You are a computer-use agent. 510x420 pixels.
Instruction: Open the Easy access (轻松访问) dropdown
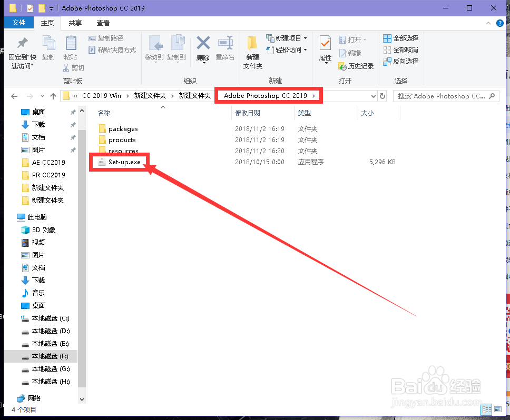[287, 49]
